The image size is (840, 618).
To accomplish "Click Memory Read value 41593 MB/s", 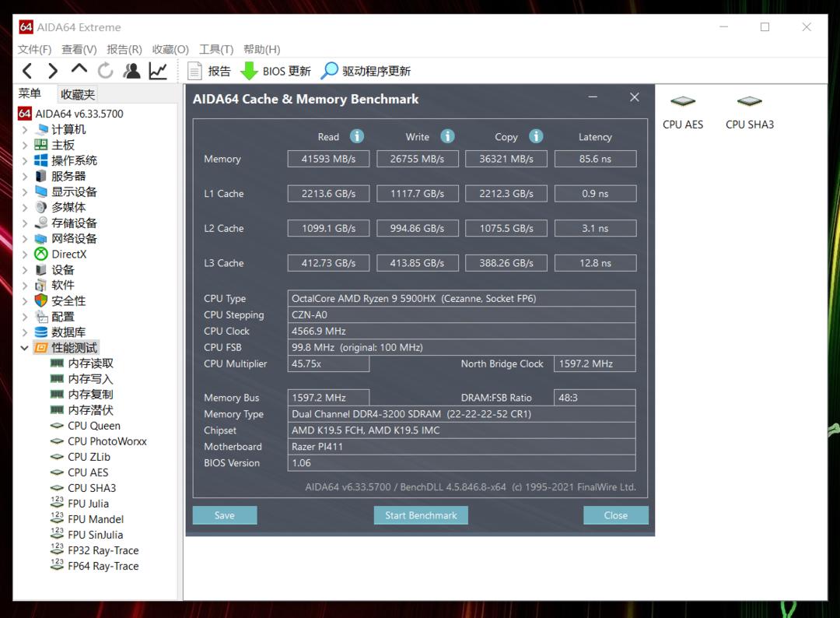I will coord(328,159).
